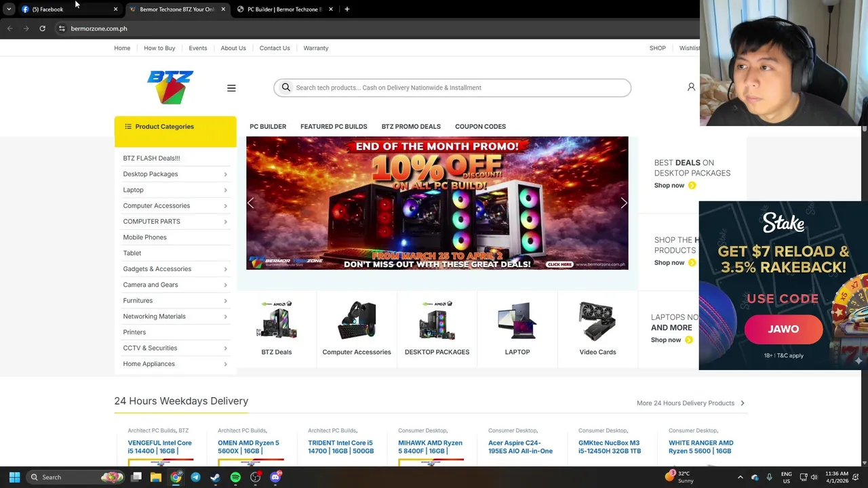Open the tab search dropdown arrow
Screen dimensions: 868x488
(x=9, y=9)
